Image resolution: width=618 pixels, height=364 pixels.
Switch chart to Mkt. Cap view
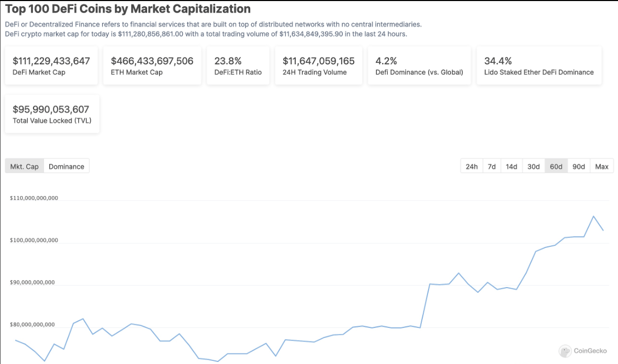click(25, 166)
